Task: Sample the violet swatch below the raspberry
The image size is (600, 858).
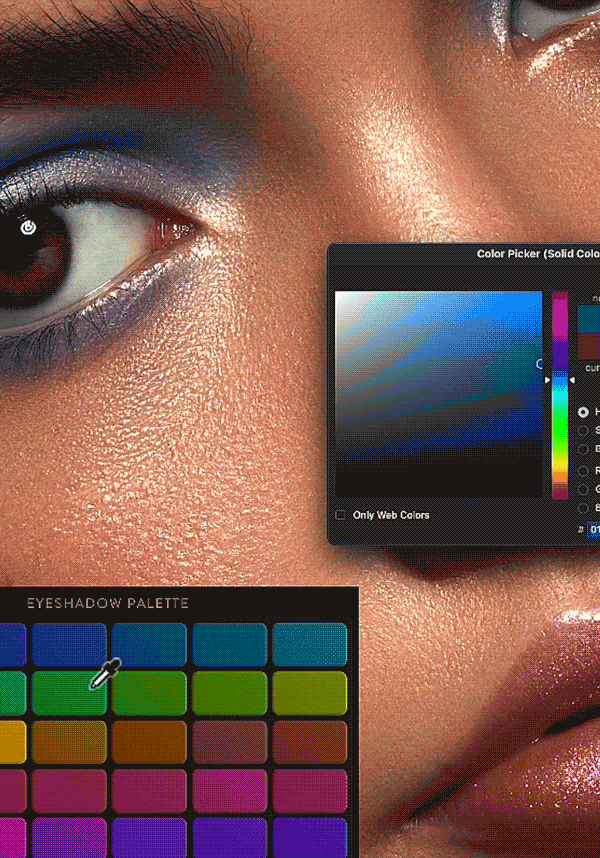Action: (x=149, y=838)
